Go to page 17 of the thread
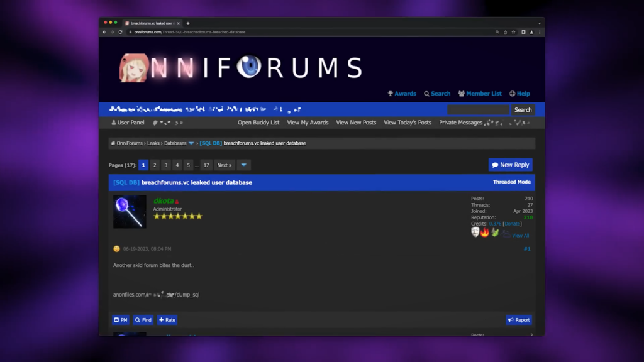Screen dimensions: 644x362 [206, 165]
